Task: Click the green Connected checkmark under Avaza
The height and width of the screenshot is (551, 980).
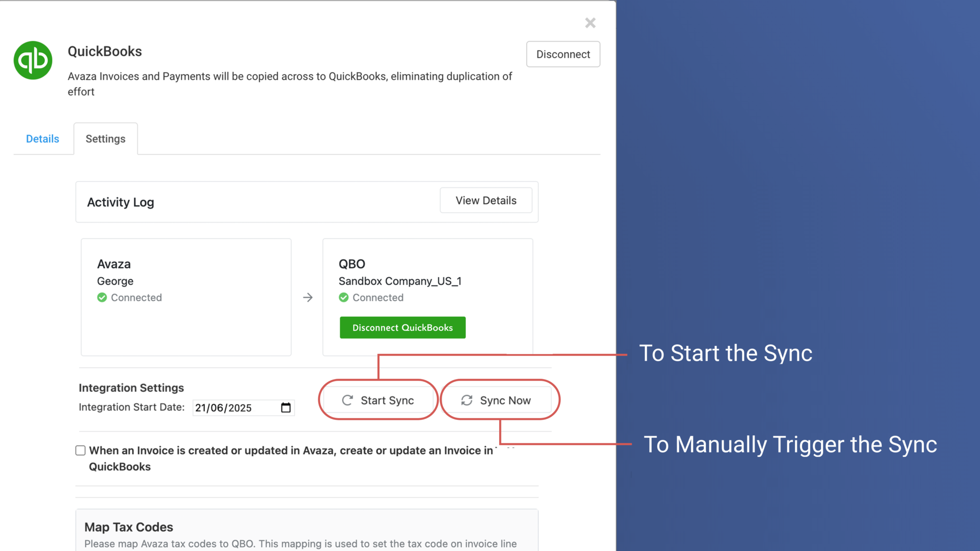Action: coord(102,297)
